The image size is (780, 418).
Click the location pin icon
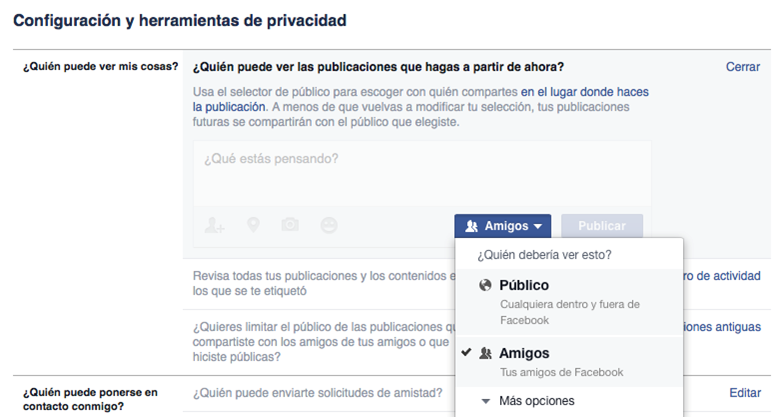[x=254, y=226]
